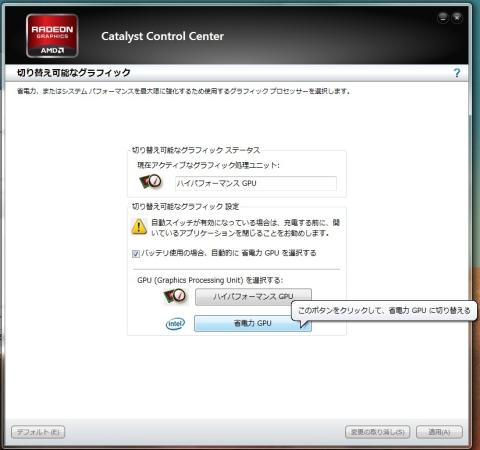Select the ハイパフォーマンス GPU button
Screen dimensions: 480x450
point(253,296)
